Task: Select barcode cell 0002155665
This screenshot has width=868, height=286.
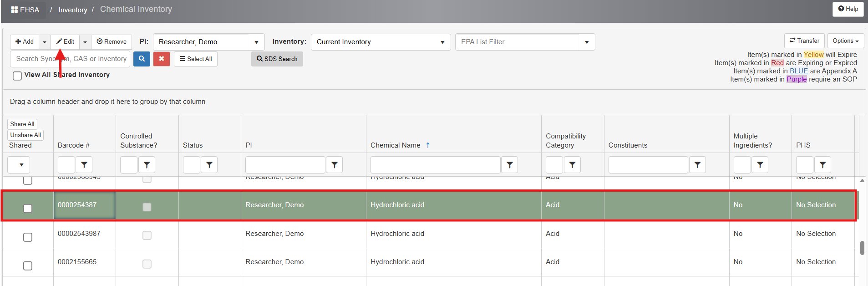Action: (x=85, y=262)
